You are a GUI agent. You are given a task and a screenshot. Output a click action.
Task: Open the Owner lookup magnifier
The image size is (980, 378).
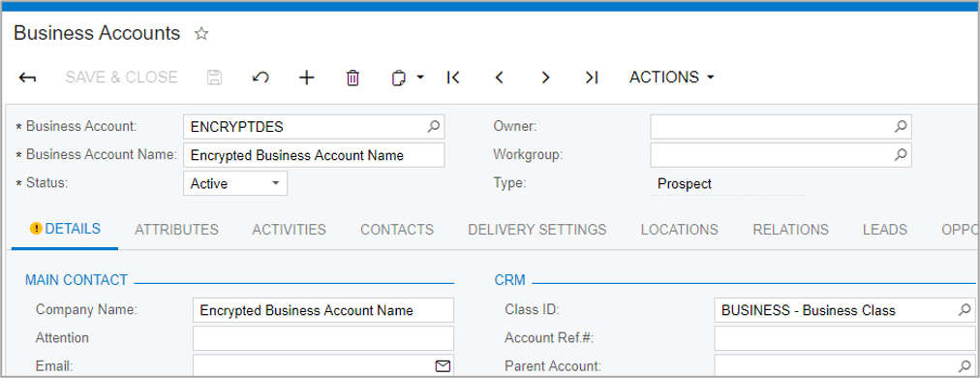point(900,126)
